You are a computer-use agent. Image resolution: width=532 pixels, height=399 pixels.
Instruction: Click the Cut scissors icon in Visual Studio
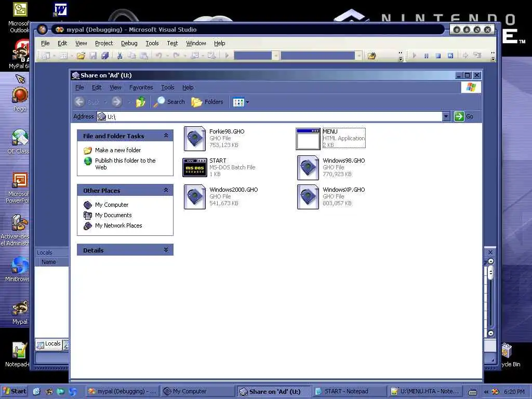point(119,55)
